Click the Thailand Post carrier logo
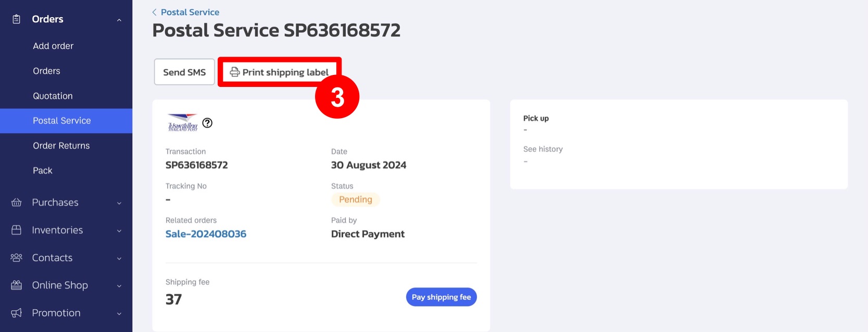Image resolution: width=868 pixels, height=332 pixels. 183,122
